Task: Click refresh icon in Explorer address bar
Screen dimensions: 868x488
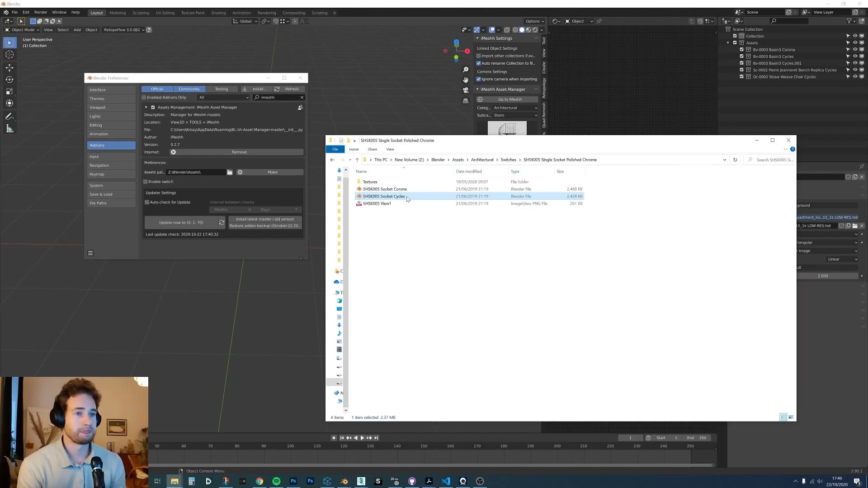Action: pos(735,160)
